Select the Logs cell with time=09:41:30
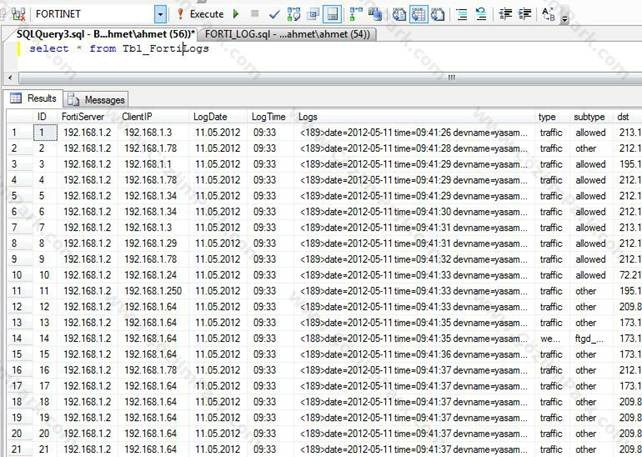Image resolution: width=642 pixels, height=457 pixels. [x=414, y=212]
